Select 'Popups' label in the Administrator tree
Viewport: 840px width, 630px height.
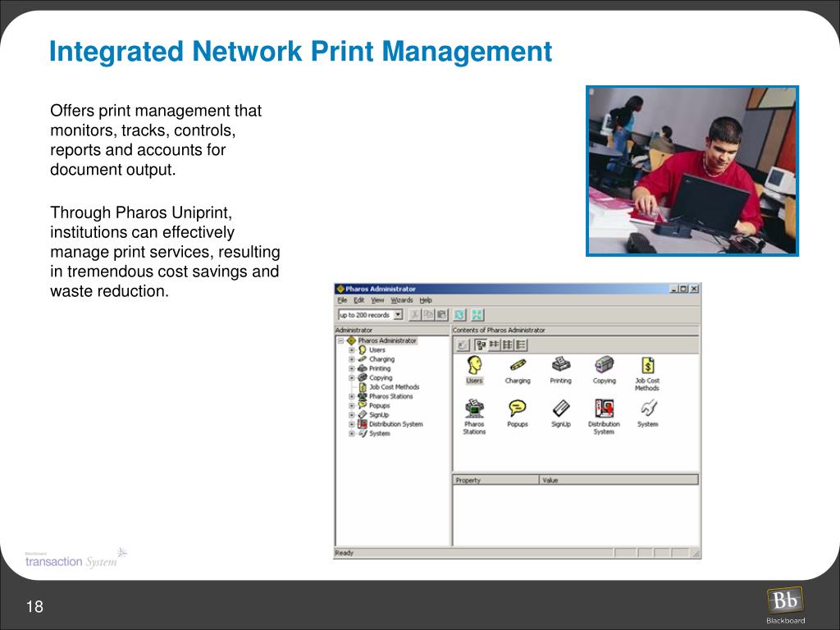click(x=379, y=406)
